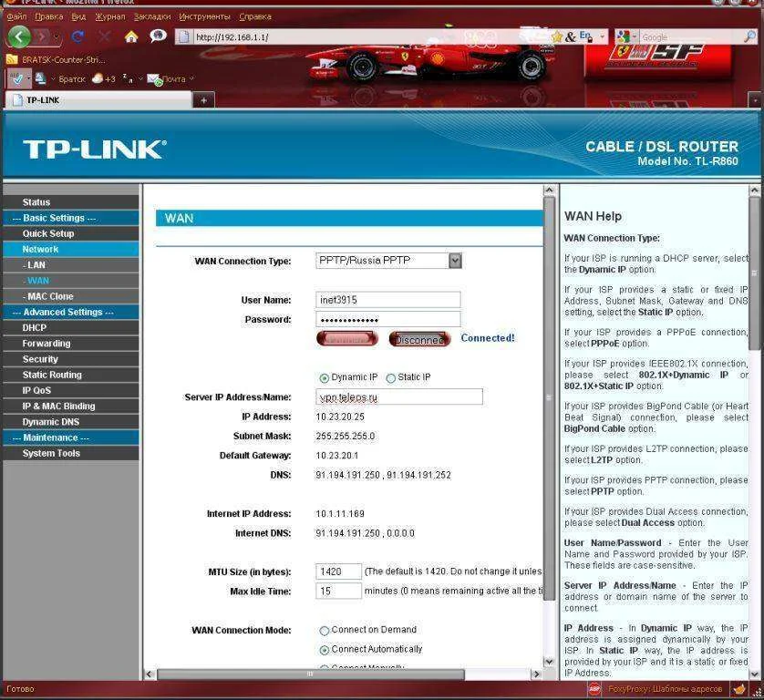Bookmark the page with the star icon
764x700 pixels.
(x=556, y=37)
